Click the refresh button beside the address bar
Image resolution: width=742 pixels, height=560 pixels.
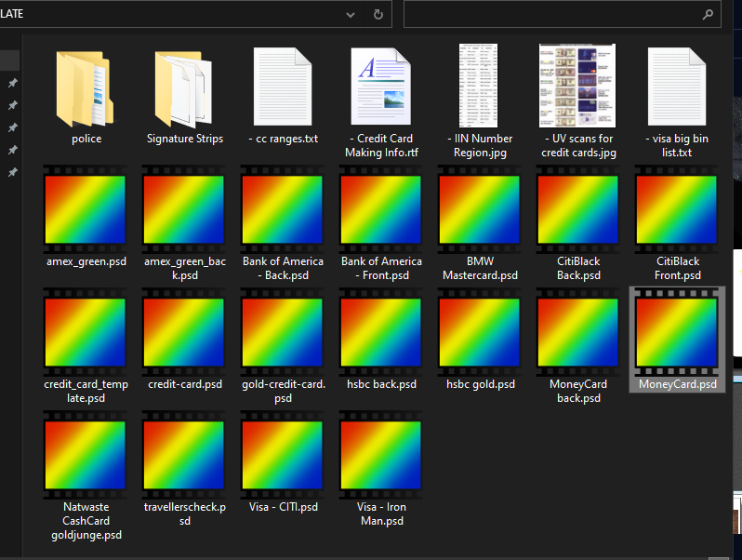click(x=378, y=15)
